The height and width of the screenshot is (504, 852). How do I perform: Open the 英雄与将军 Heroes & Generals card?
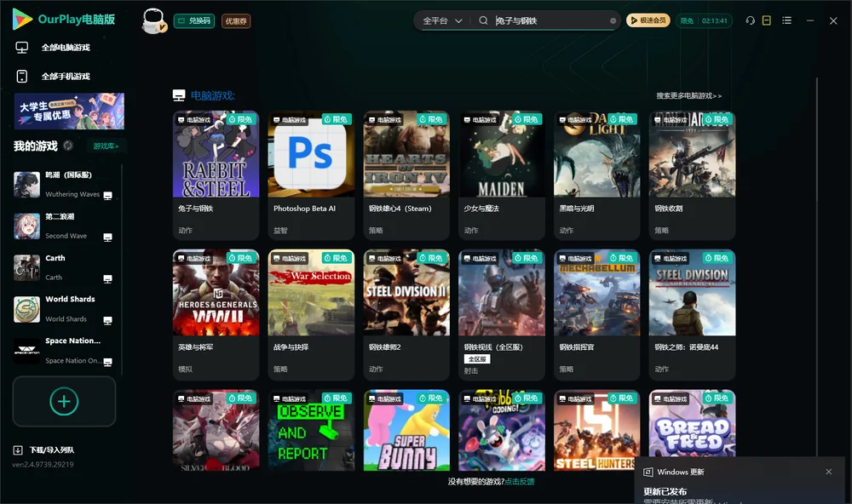coord(216,314)
